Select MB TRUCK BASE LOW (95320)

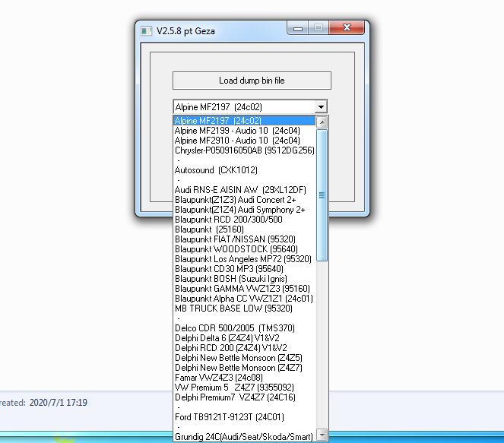[233, 309]
